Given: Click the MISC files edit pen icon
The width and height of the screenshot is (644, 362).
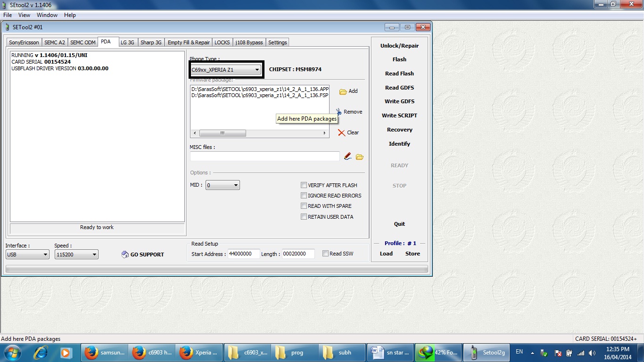Looking at the screenshot, I should tap(348, 156).
